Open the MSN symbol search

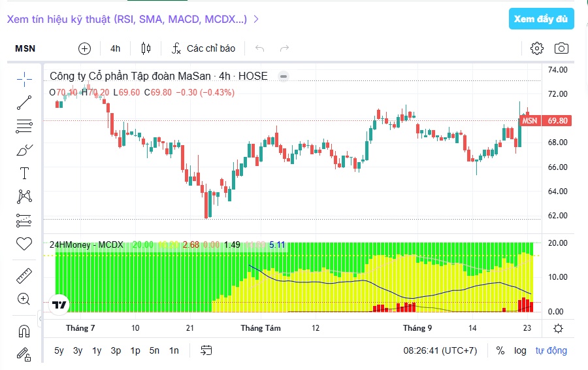coord(25,48)
